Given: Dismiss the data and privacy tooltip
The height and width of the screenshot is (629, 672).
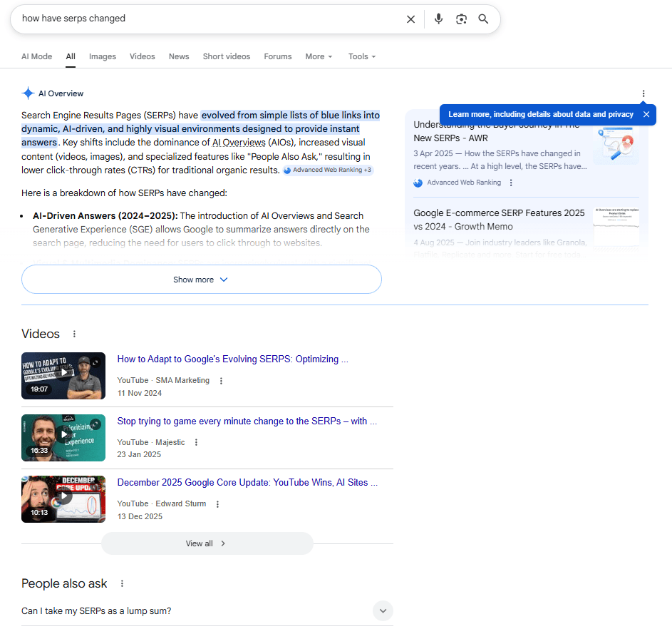Looking at the screenshot, I should tap(646, 114).
